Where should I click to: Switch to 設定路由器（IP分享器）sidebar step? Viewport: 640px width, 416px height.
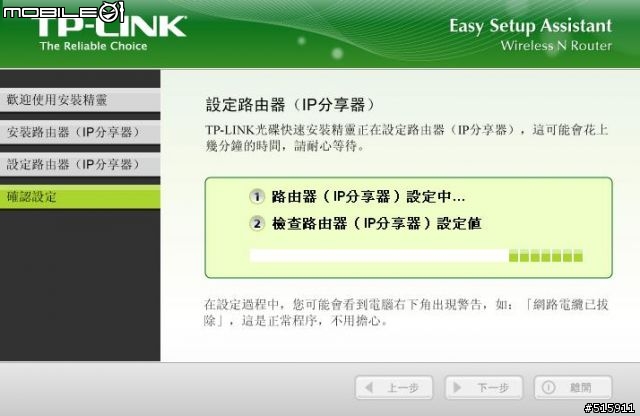(x=80, y=165)
